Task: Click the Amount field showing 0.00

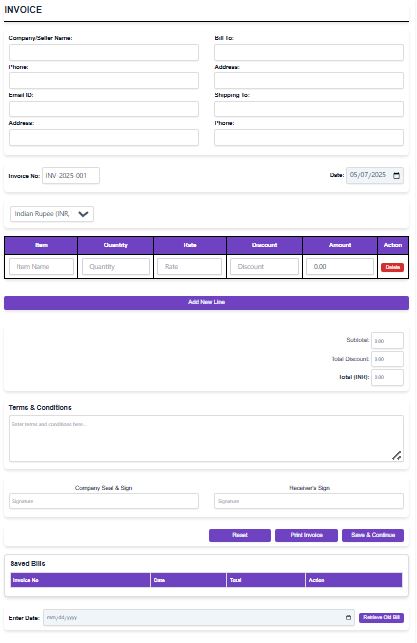Action: tap(340, 267)
